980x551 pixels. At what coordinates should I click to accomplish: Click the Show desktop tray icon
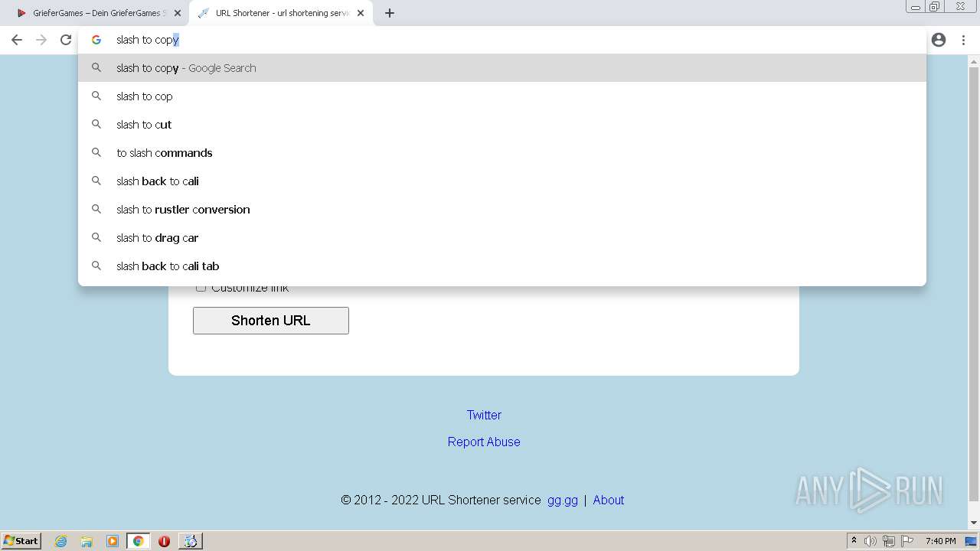pyautogui.click(x=972, y=541)
